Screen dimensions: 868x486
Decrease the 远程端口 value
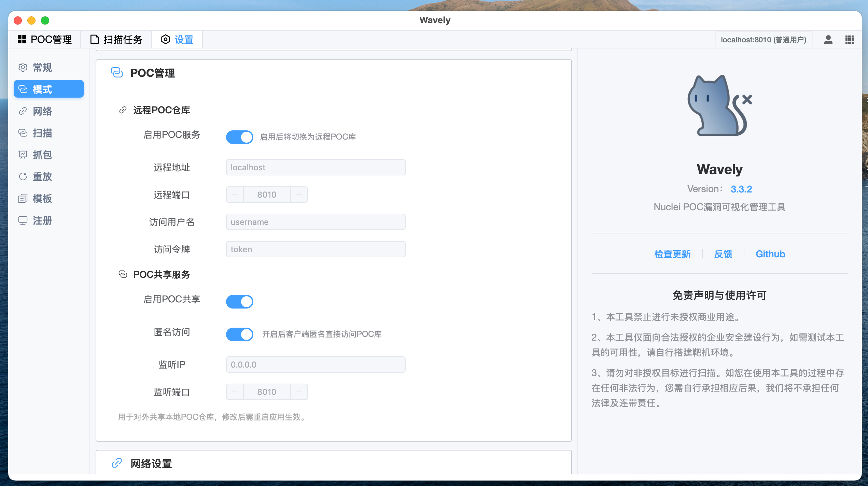coord(235,195)
